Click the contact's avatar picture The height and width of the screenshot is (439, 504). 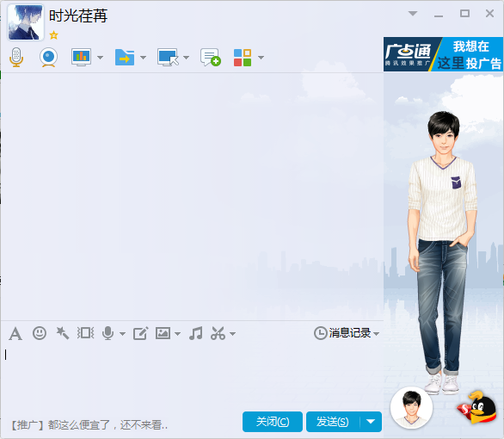[26, 22]
